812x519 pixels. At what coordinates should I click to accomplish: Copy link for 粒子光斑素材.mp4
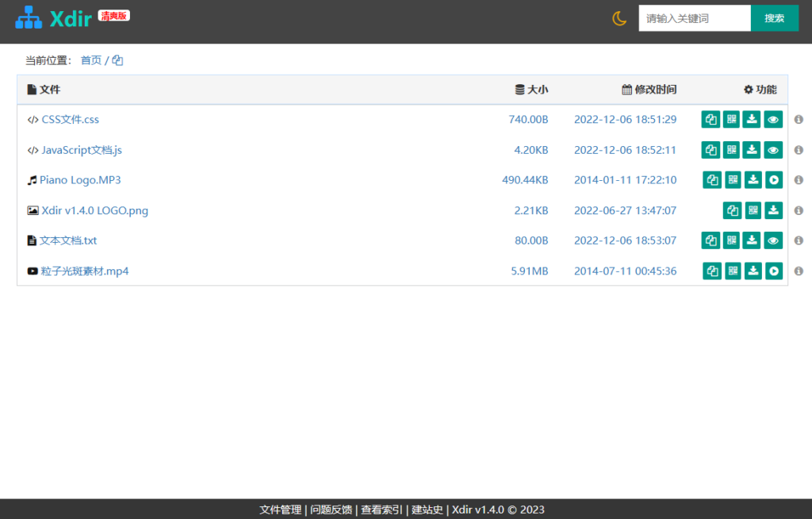pos(712,271)
